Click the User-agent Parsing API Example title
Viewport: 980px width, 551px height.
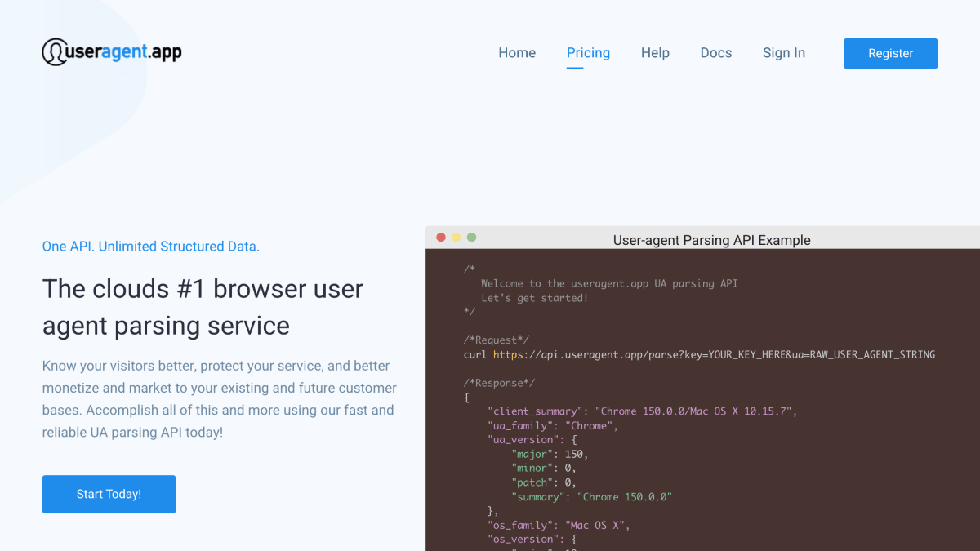tap(712, 240)
